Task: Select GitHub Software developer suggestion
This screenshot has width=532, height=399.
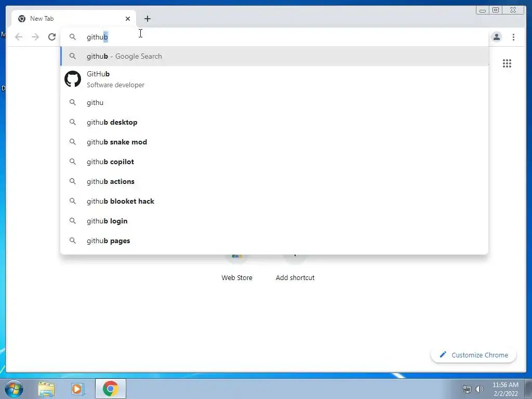Action: pos(274,79)
